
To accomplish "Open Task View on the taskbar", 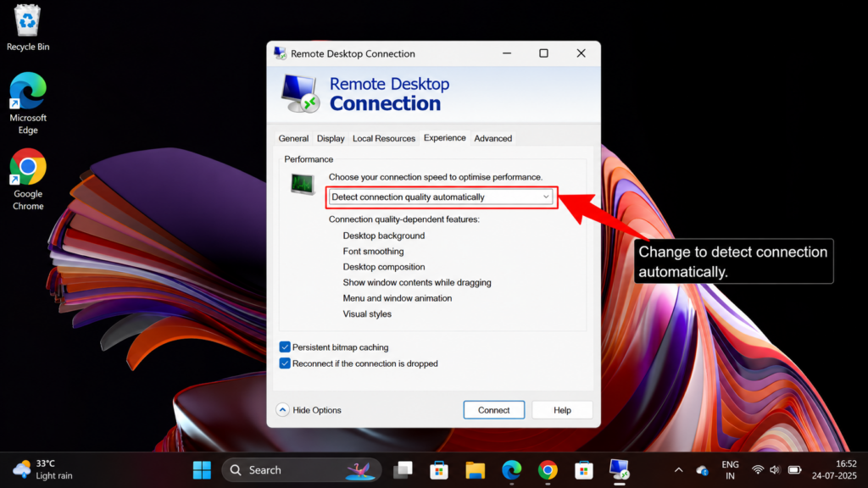I will tap(403, 470).
